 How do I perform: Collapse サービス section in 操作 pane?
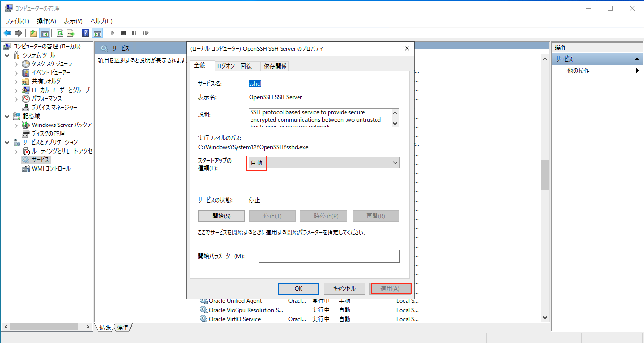click(638, 59)
